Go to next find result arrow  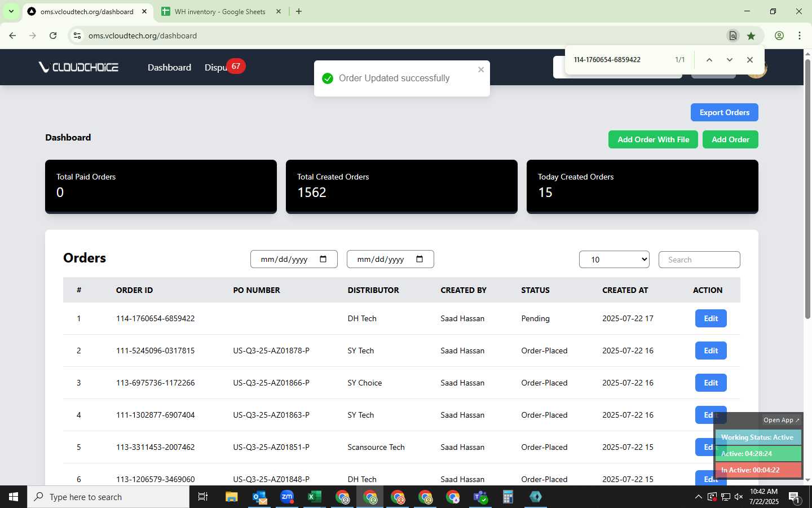730,60
